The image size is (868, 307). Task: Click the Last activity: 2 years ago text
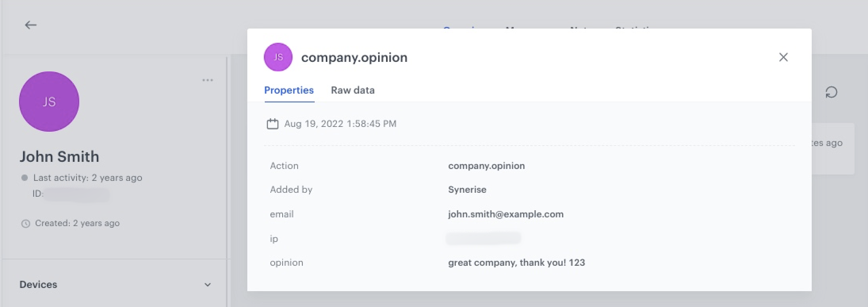[x=88, y=178]
